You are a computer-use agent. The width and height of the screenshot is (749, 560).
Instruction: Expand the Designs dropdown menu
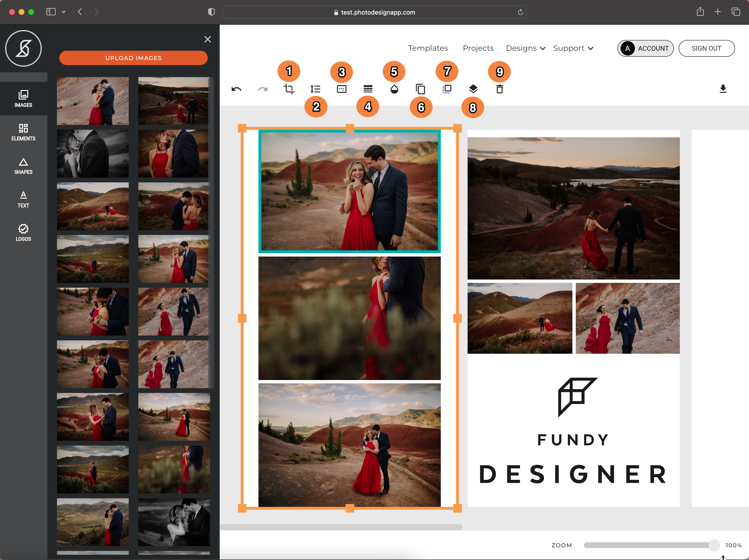click(525, 48)
